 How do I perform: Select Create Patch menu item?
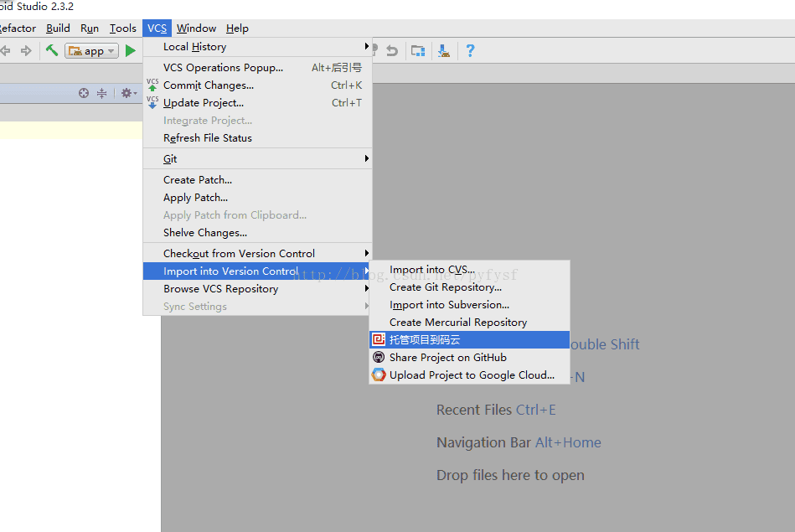pos(257,180)
